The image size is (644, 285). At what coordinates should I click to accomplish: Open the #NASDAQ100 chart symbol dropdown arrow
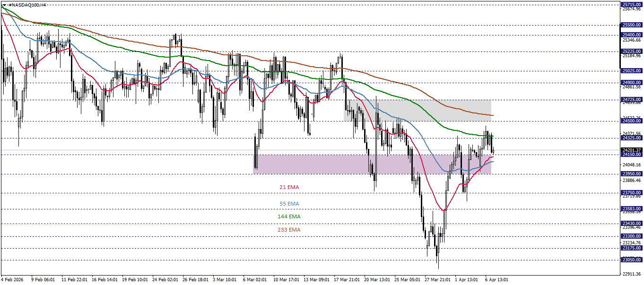pyautogui.click(x=4, y=5)
